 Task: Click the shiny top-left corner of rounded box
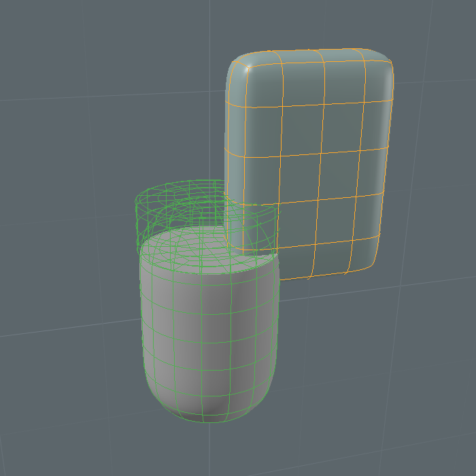pyautogui.click(x=246, y=68)
